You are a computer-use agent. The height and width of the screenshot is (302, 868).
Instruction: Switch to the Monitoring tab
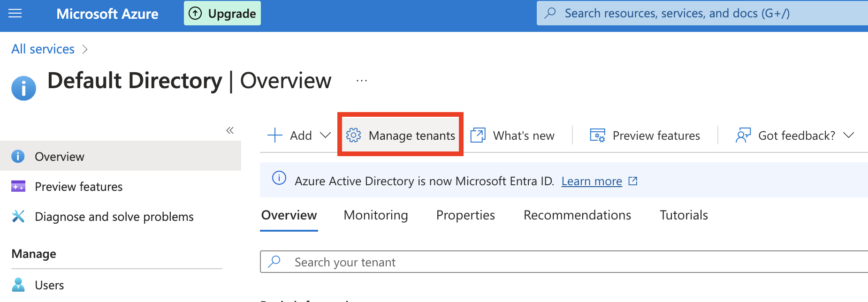click(376, 215)
